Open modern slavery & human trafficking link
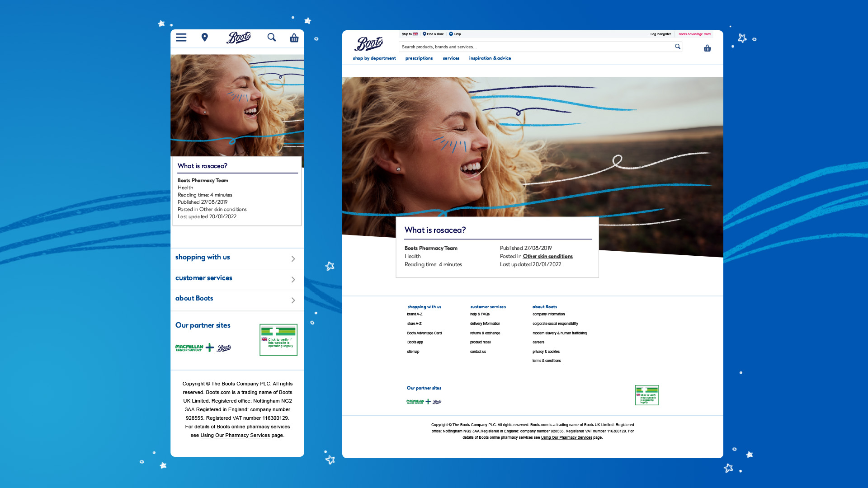The height and width of the screenshot is (488, 868). pos(560,333)
